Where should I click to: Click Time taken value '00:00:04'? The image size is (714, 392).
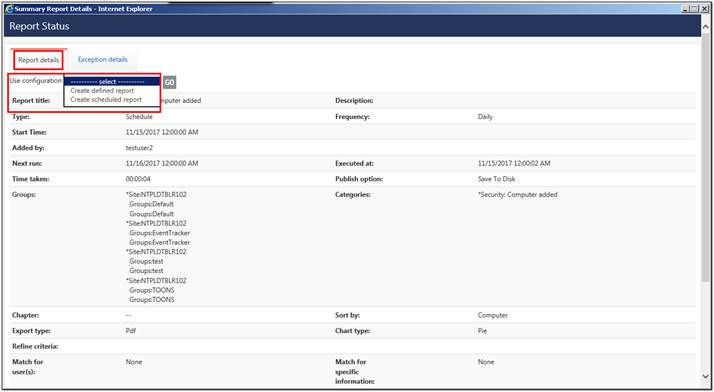point(138,179)
